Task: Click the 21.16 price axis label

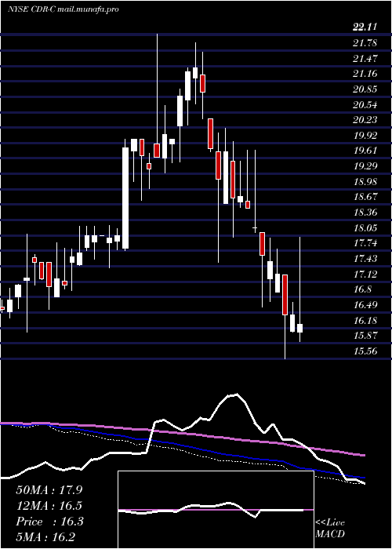Action: 365,74
